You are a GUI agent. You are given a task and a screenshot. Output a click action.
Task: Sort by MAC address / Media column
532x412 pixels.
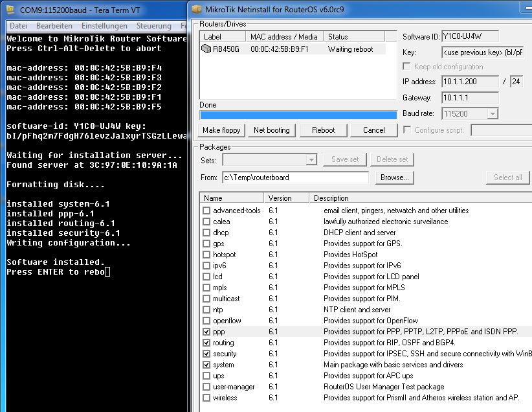coord(284,36)
